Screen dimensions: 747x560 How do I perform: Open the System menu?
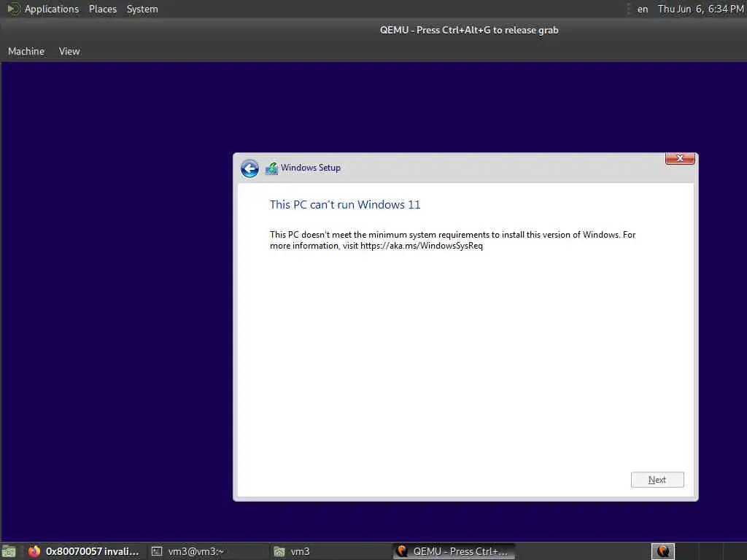[142, 9]
